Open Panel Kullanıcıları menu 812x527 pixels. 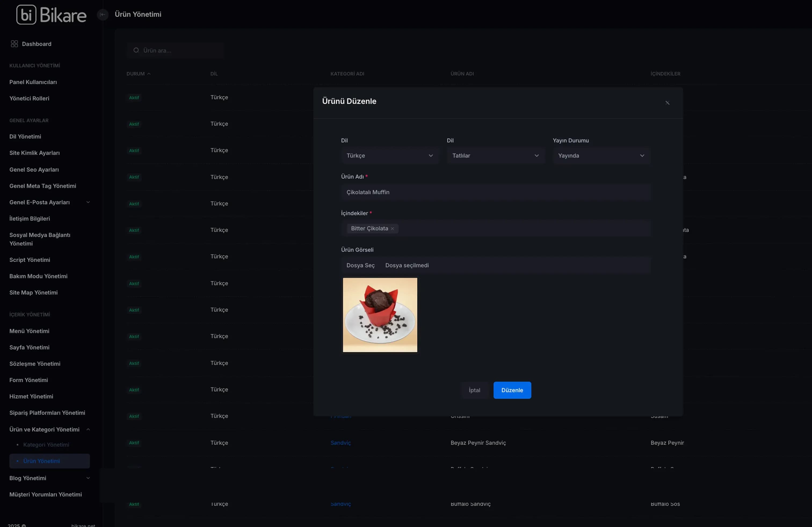33,82
